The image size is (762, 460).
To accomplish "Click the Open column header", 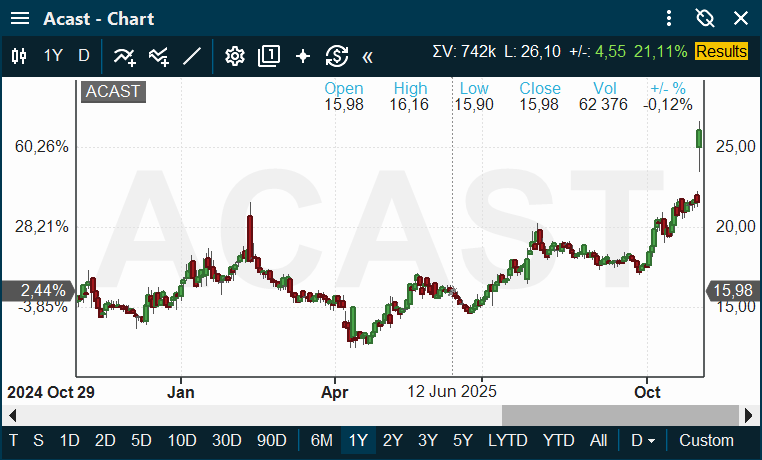I will (x=344, y=88).
